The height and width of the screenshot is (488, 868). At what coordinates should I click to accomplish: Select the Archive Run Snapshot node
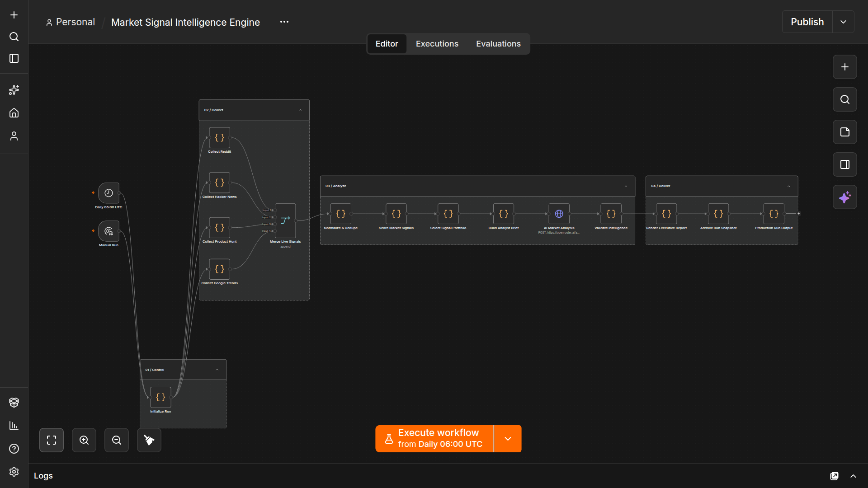(718, 214)
